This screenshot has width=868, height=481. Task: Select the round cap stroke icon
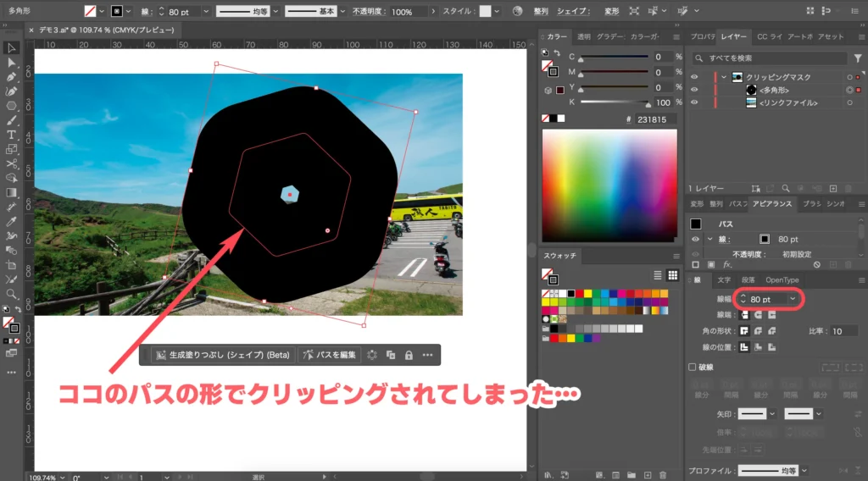coord(758,314)
